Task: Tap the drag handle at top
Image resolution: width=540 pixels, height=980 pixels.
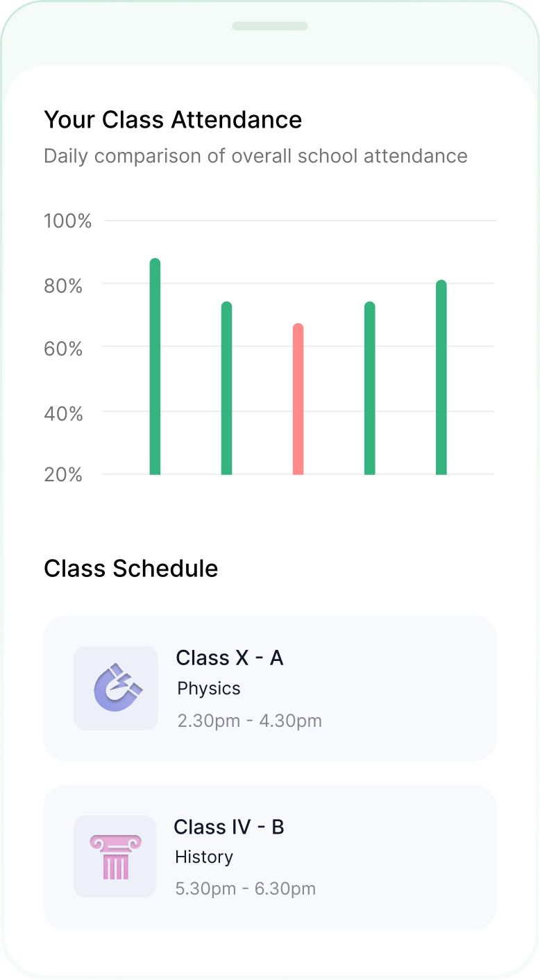Action: point(270,26)
